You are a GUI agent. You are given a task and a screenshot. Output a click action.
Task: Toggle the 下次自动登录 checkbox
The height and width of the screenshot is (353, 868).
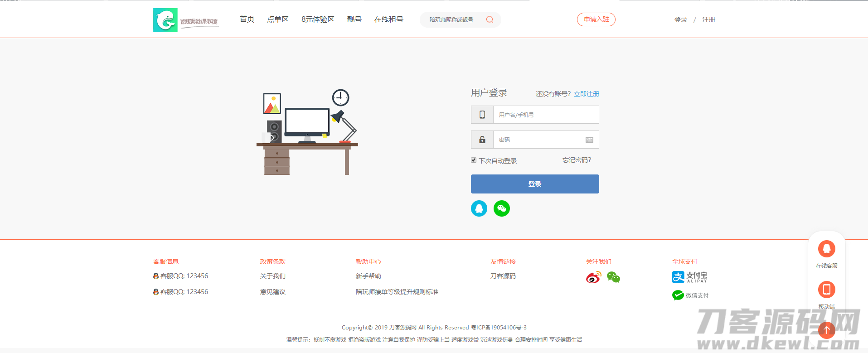pyautogui.click(x=474, y=160)
